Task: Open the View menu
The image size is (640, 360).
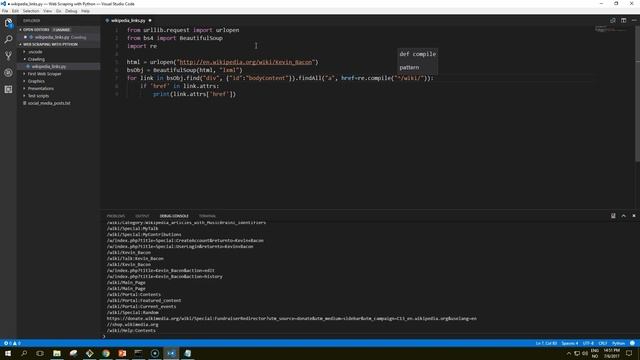Action: click(48, 11)
